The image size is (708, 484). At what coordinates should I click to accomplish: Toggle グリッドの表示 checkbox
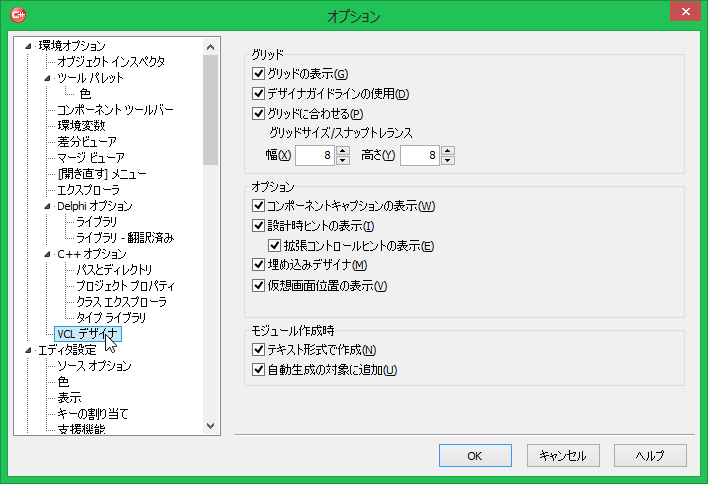pos(259,74)
